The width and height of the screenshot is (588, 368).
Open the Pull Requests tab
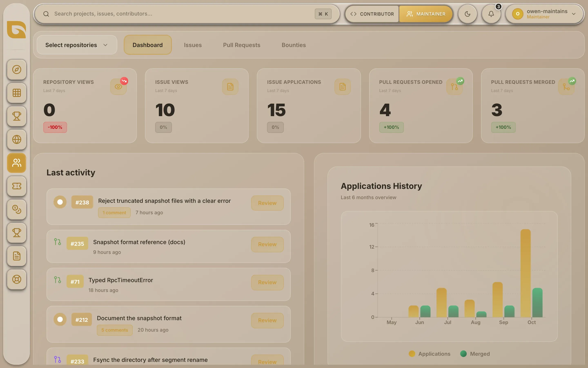tap(242, 45)
